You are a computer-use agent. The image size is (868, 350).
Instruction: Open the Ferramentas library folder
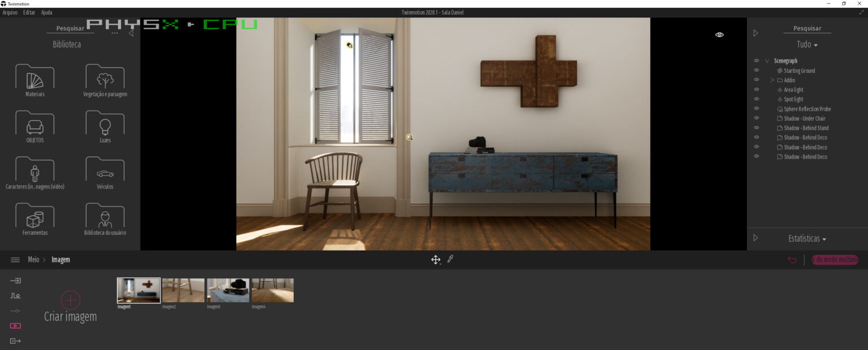pyautogui.click(x=35, y=218)
